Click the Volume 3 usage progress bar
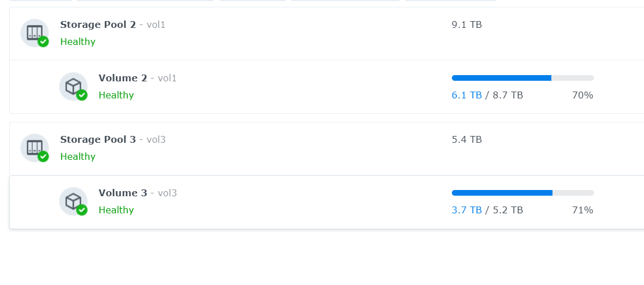The image size is (644, 285). pyautogui.click(x=523, y=193)
